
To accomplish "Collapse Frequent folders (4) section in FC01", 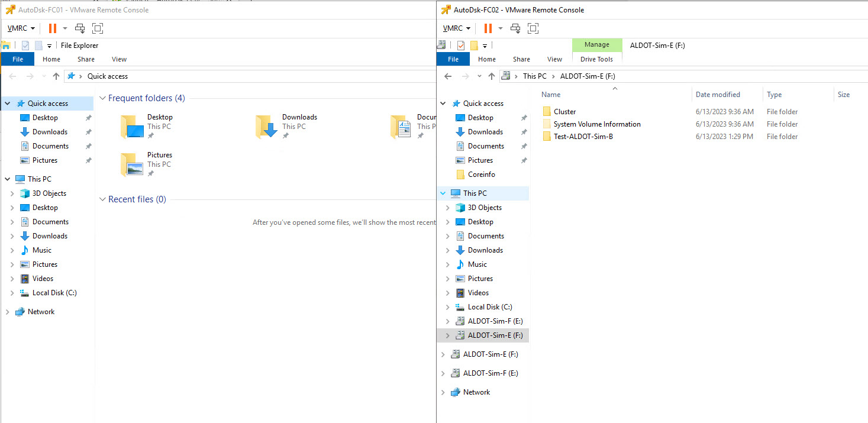I will [x=102, y=98].
